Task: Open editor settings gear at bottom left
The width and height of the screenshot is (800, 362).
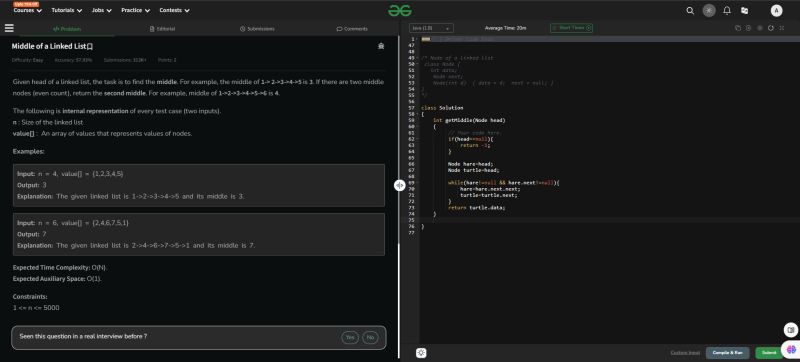Action: (421, 352)
